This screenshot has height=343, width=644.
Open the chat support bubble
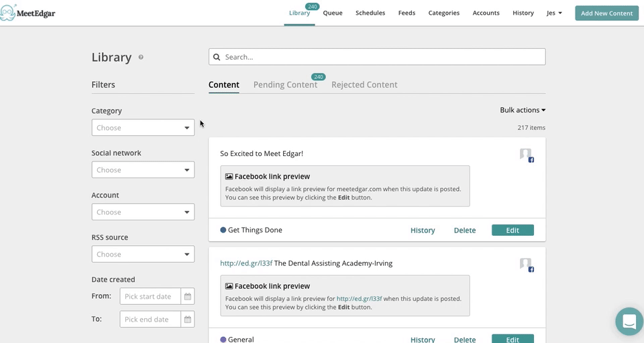click(629, 322)
